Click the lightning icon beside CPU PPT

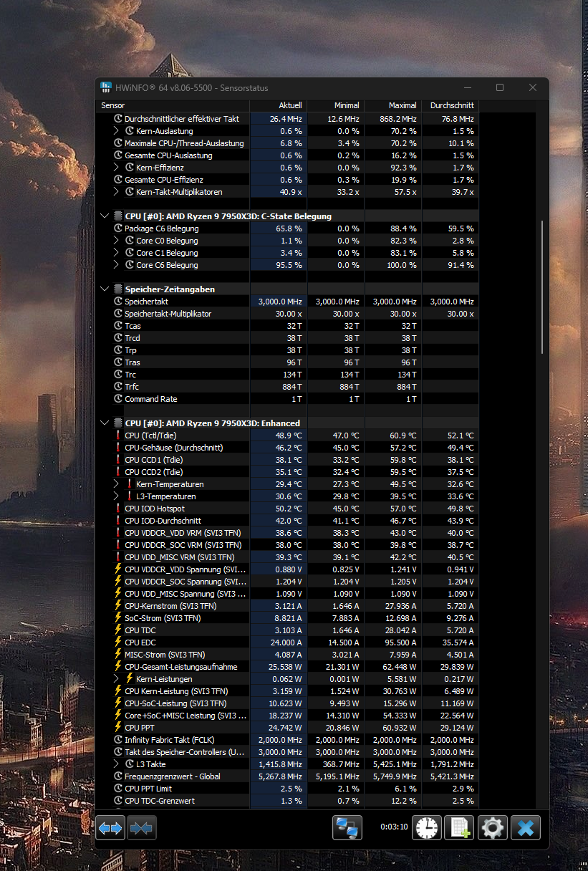tap(119, 728)
